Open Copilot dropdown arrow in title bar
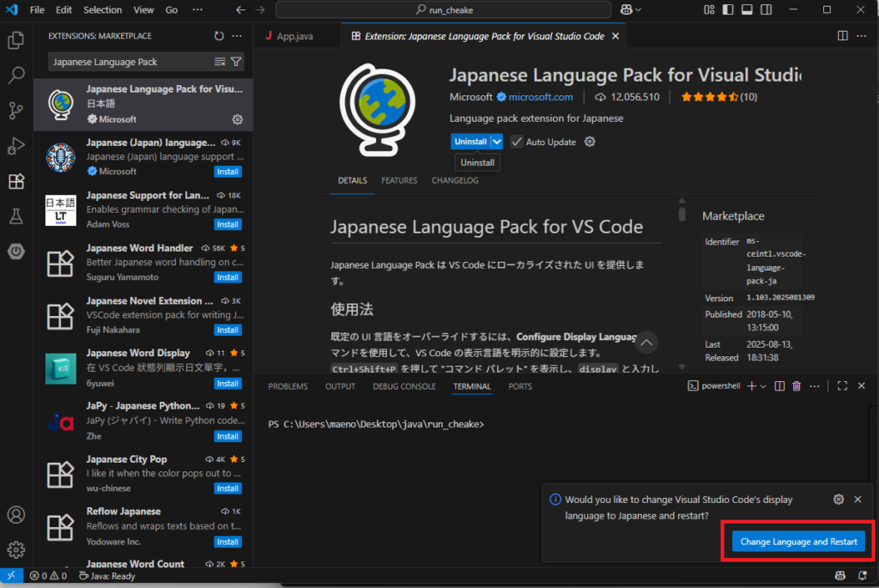The height and width of the screenshot is (588, 879). tap(638, 9)
